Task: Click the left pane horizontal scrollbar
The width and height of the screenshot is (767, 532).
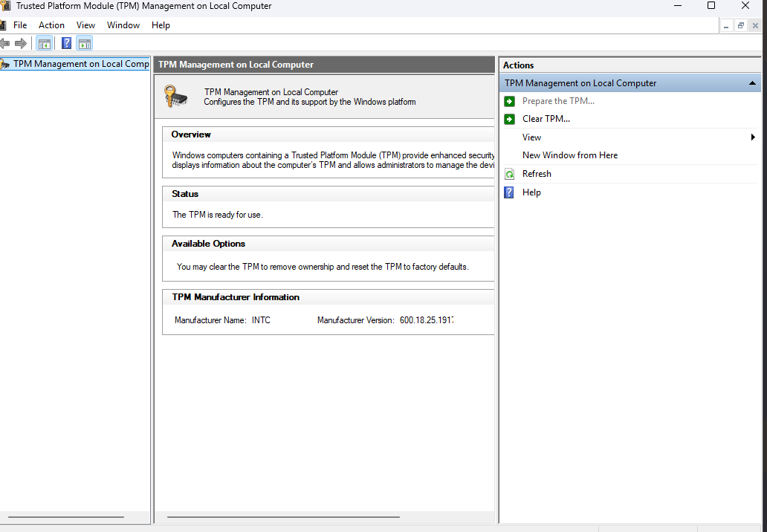Action: click(x=66, y=517)
